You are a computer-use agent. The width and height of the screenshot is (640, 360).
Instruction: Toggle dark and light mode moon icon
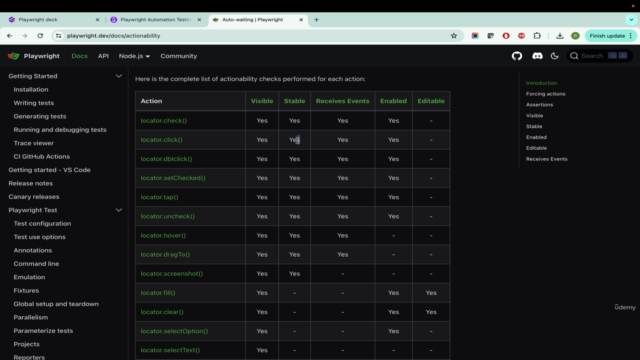554,56
